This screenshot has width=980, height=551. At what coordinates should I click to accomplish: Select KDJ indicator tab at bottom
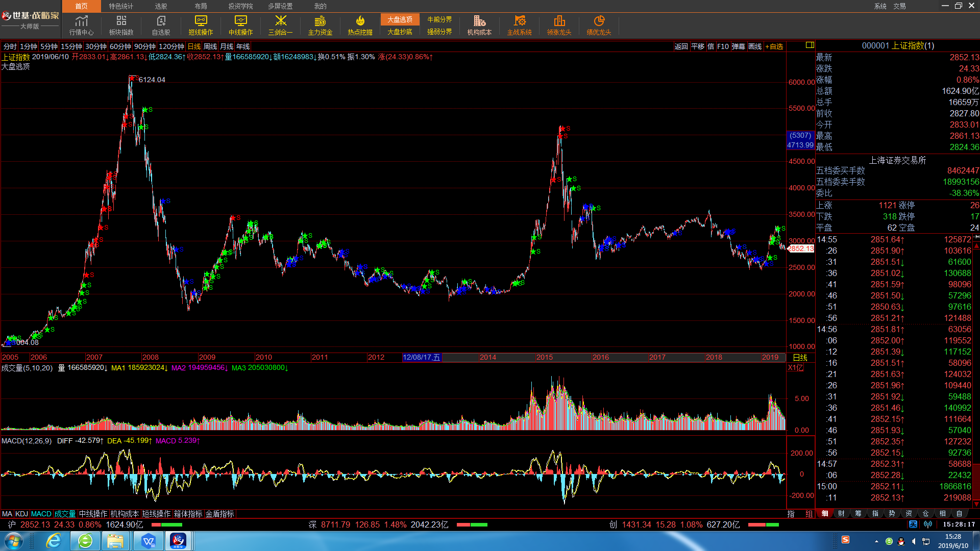tap(21, 514)
